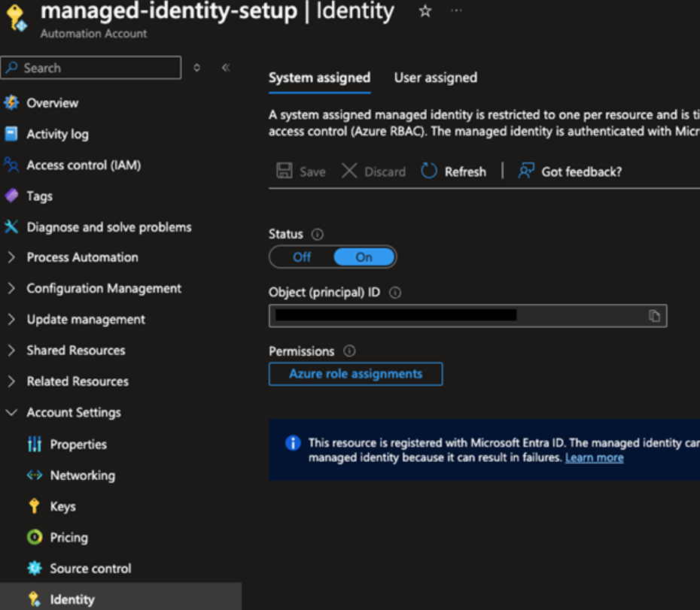The width and height of the screenshot is (700, 610).
Task: Switch the managed identity Status to Off
Action: (301, 256)
